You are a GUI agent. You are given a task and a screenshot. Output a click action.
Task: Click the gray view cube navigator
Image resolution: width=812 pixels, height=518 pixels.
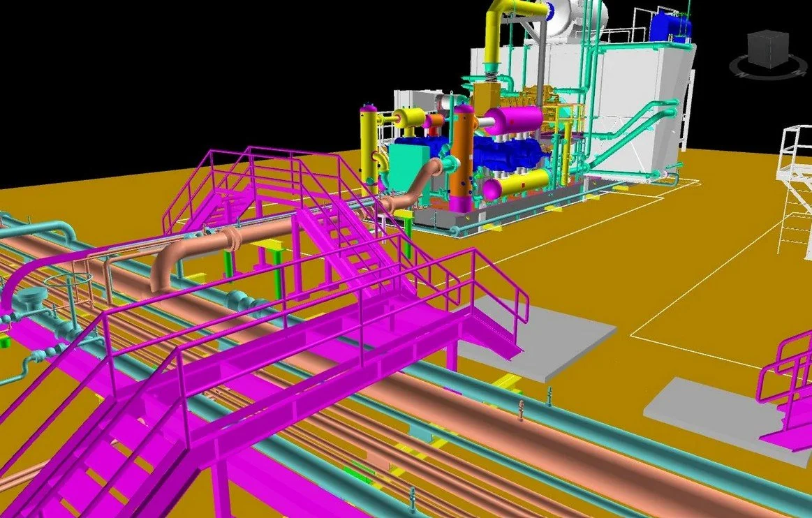[x=769, y=49]
